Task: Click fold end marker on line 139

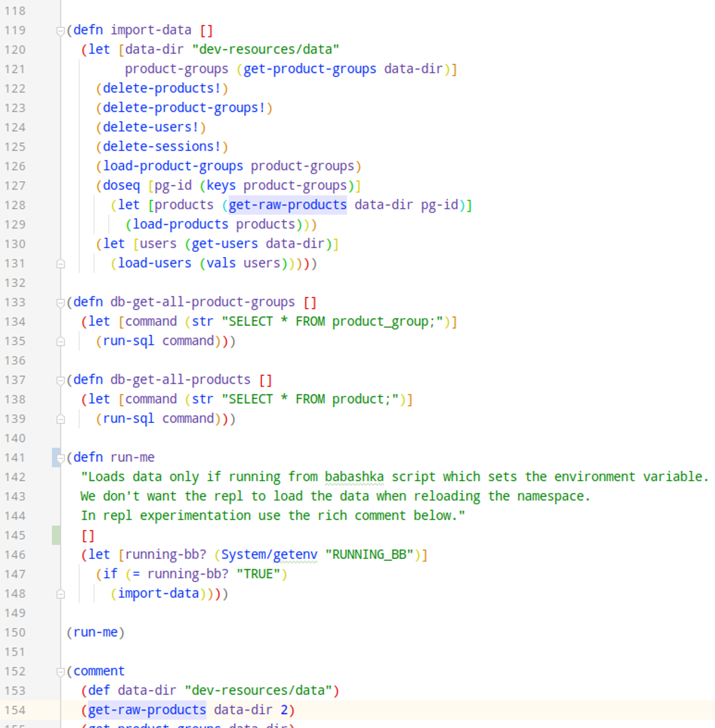Action: click(61, 419)
